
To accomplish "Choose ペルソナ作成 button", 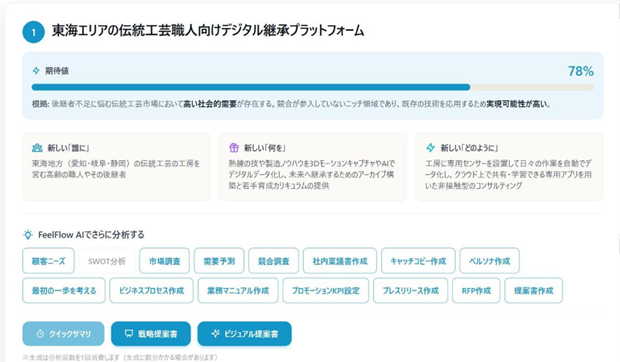I will [490, 261].
